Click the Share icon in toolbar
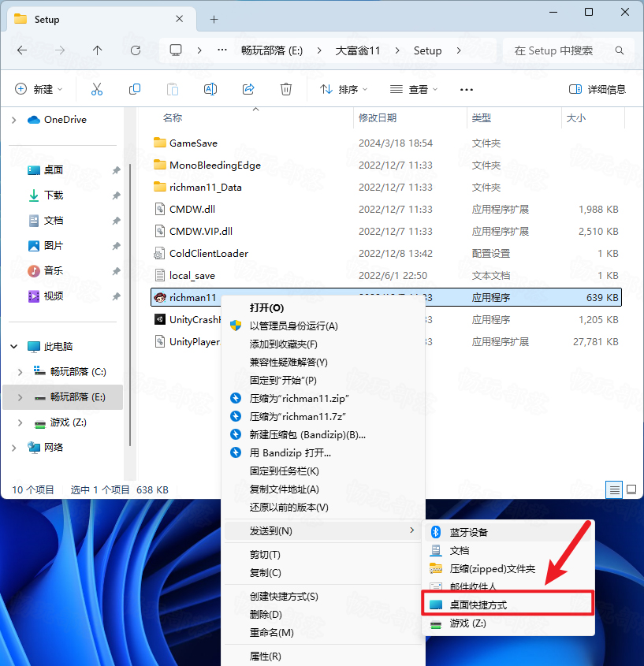644x666 pixels. (248, 89)
